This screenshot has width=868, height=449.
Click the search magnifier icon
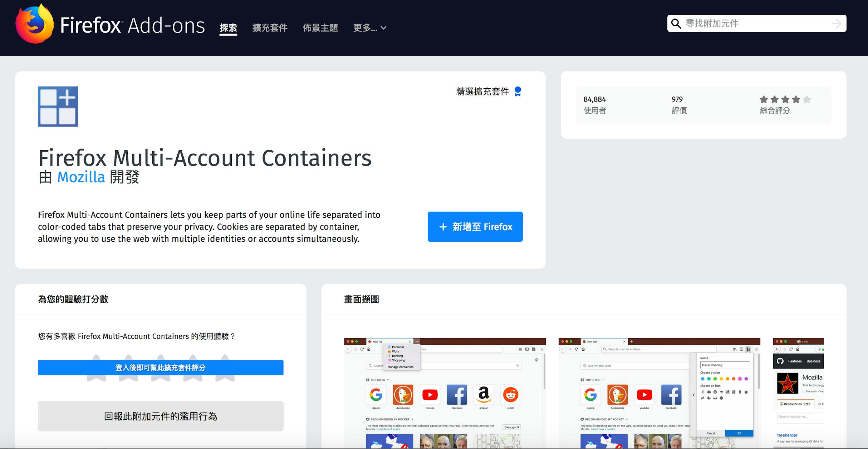[676, 24]
